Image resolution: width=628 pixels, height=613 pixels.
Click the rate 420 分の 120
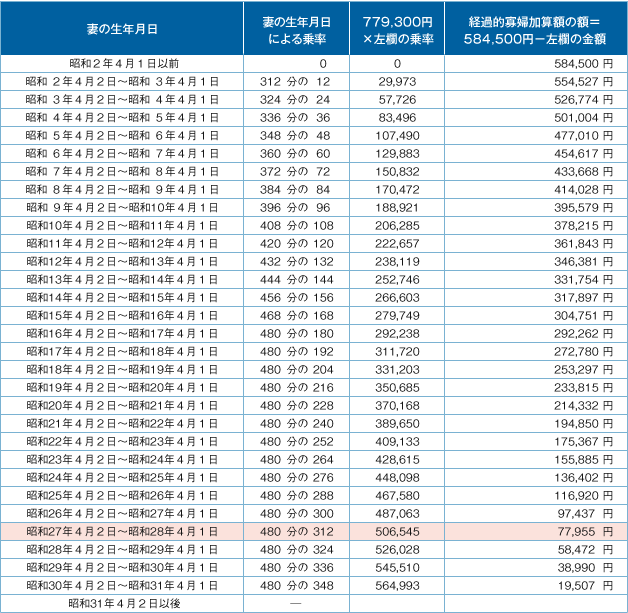tap(297, 244)
